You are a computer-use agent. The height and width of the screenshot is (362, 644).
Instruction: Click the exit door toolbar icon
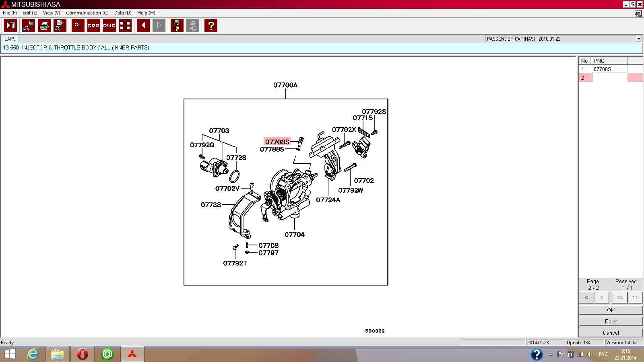[x=10, y=26]
